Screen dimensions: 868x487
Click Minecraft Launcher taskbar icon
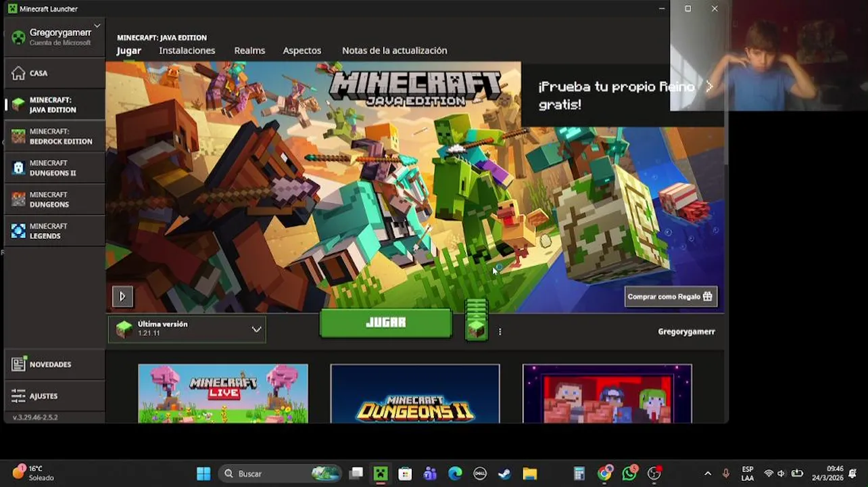(381, 473)
